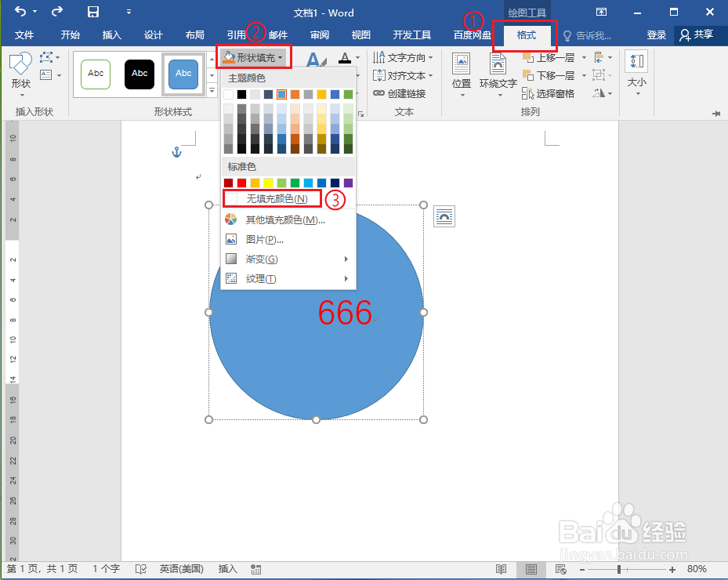Click the layout options icon beside shape
The height and width of the screenshot is (580, 728).
(444, 216)
